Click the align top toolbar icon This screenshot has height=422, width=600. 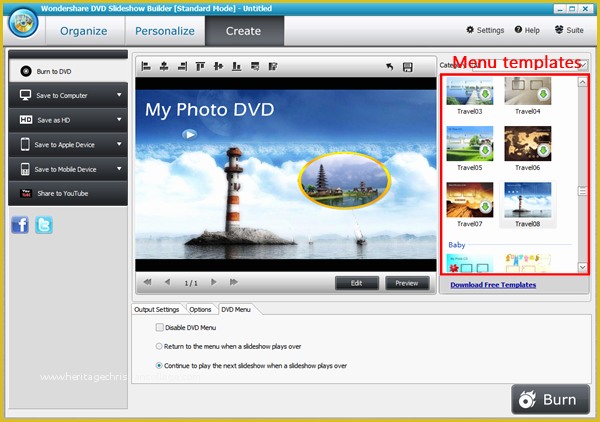coord(200,67)
